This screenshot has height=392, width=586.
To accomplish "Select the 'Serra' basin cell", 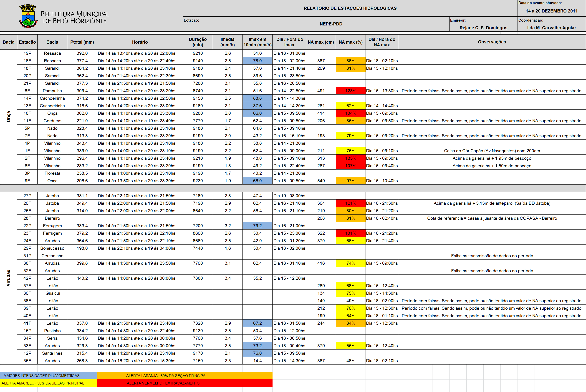I will click(x=52, y=338).
